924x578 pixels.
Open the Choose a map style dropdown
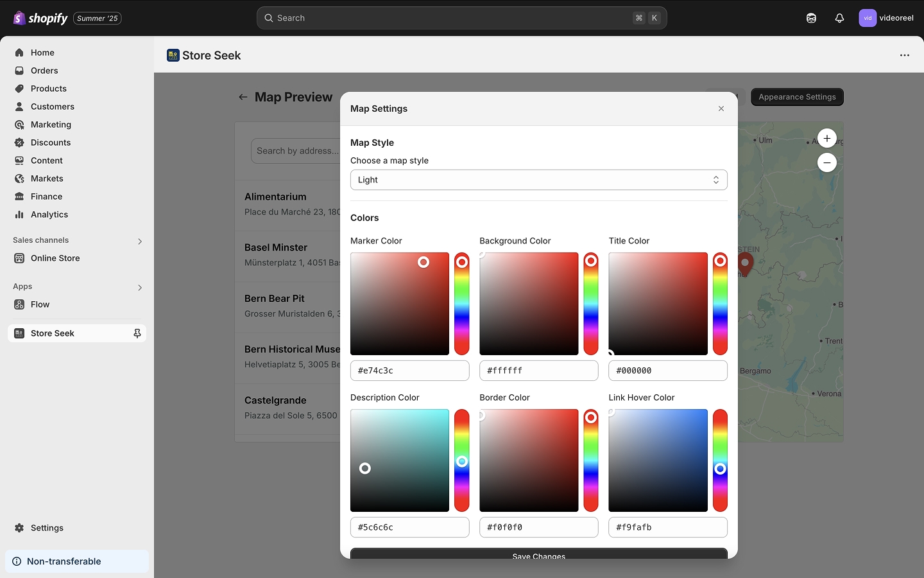[538, 180]
